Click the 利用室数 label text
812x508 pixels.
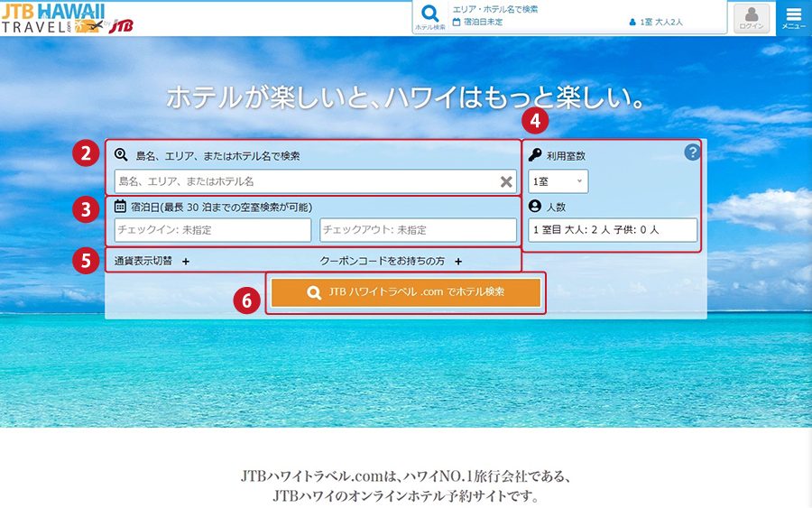[566, 155]
